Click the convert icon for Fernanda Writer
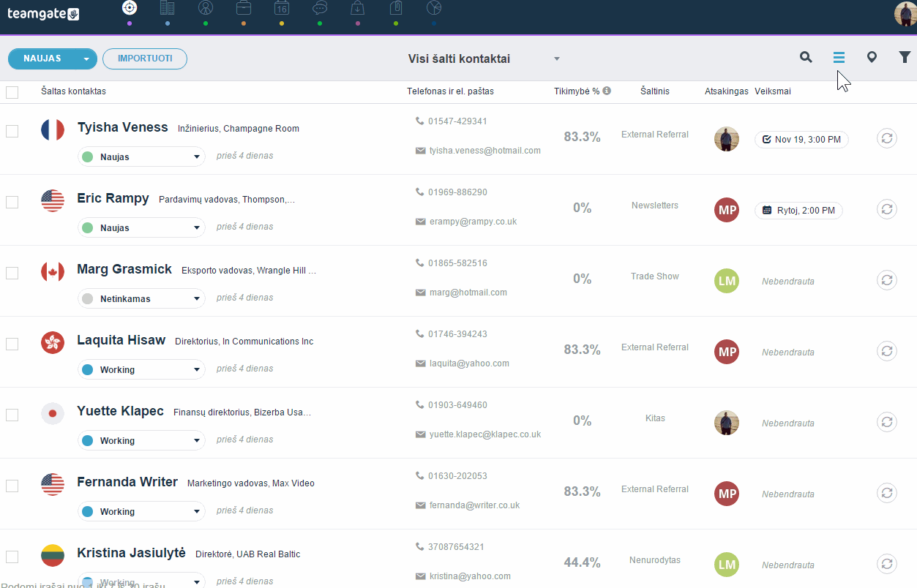917x588 pixels. click(x=886, y=493)
